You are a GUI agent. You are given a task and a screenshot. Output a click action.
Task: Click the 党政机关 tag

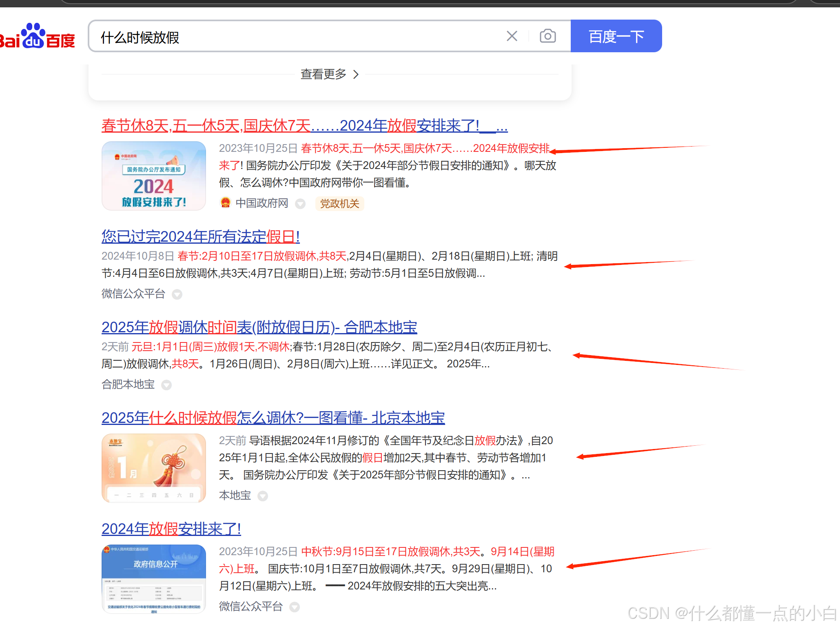click(339, 204)
